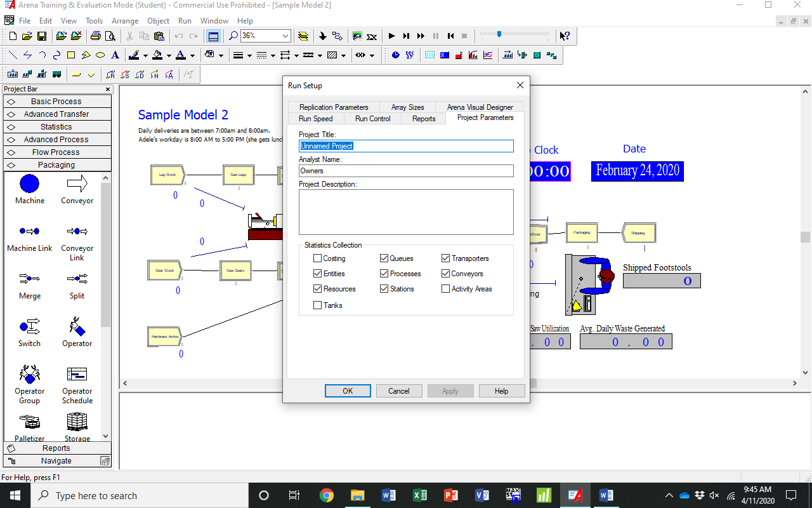Select the Text tool 'A' icon
This screenshot has height=508, width=812.
pyautogui.click(x=115, y=55)
